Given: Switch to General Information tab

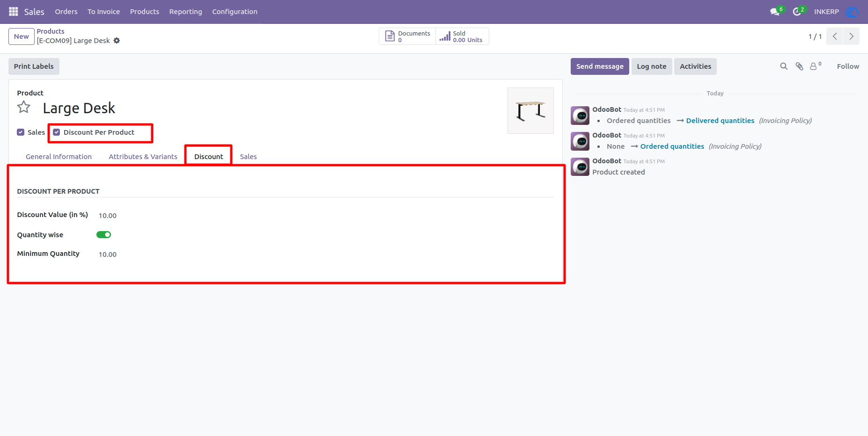Looking at the screenshot, I should [x=59, y=157].
